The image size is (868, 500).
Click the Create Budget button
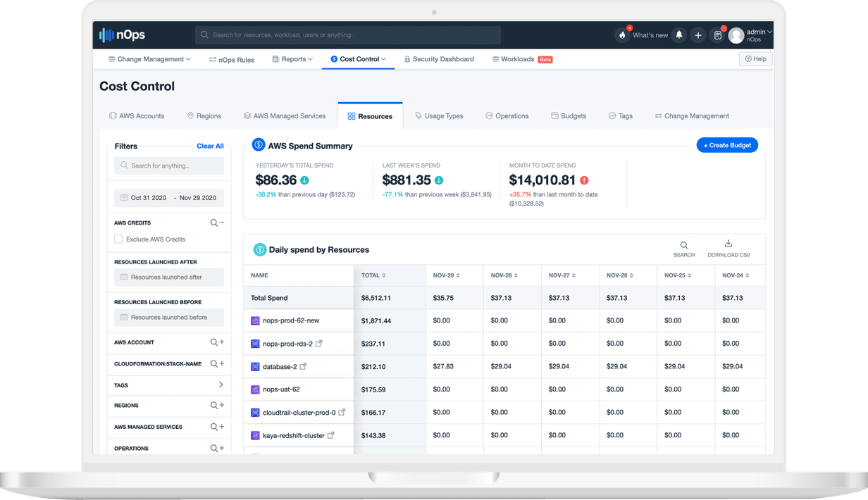coord(727,145)
